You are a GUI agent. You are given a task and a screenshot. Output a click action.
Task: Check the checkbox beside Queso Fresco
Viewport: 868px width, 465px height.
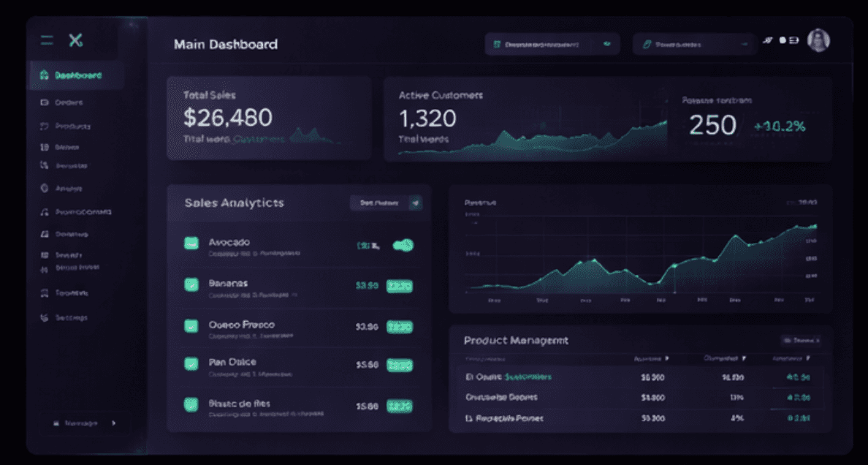click(191, 327)
